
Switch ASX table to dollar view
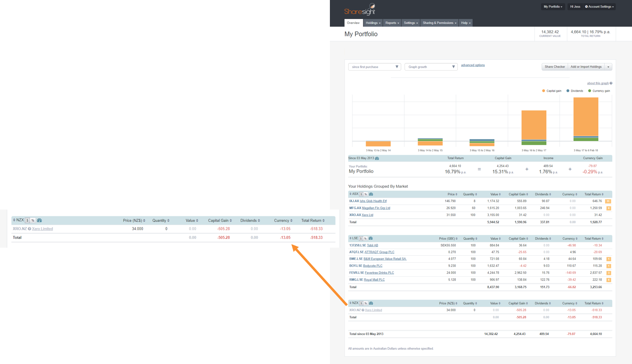(361, 194)
